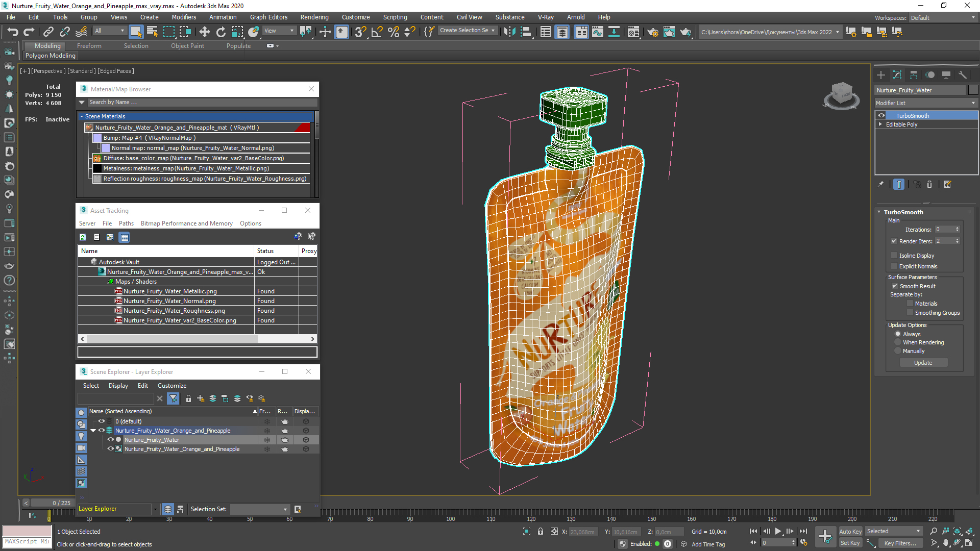980x551 pixels.
Task: Check Separate by Smoothing Groups
Action: 910,313
